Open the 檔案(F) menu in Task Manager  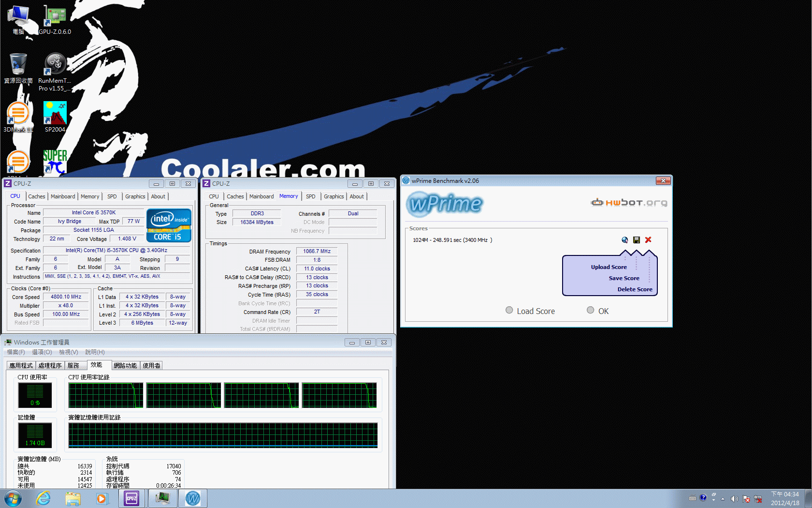[x=16, y=352]
